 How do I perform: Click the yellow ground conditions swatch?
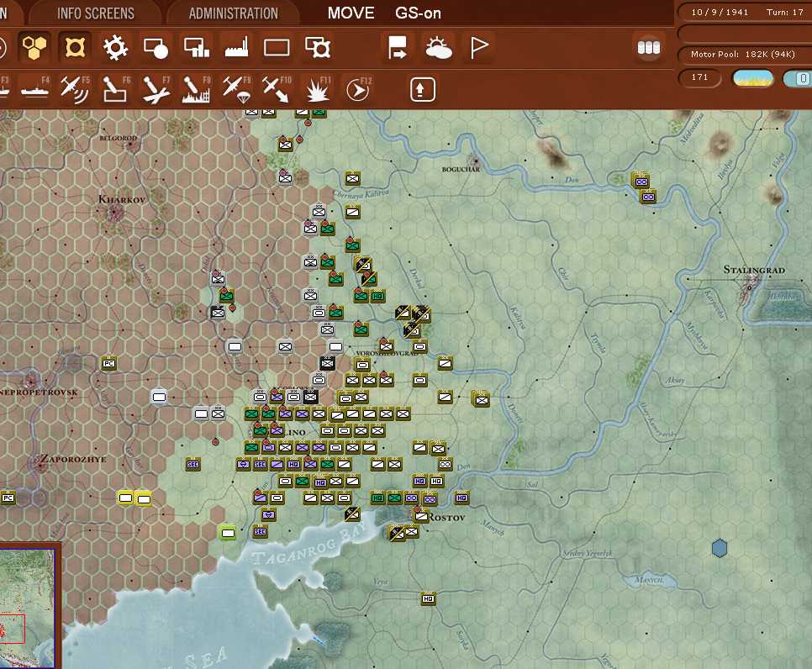[x=752, y=77]
